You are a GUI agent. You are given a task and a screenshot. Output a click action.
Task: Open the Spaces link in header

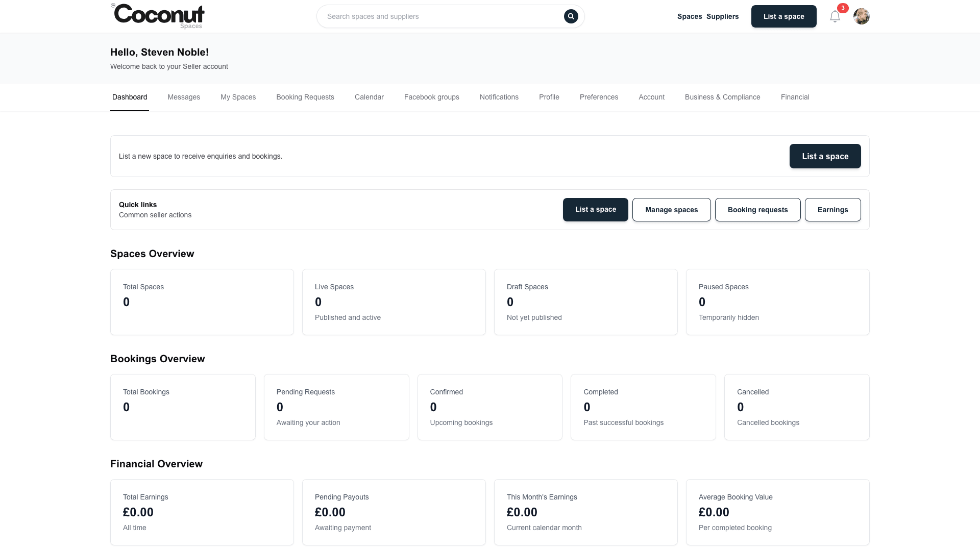click(690, 16)
